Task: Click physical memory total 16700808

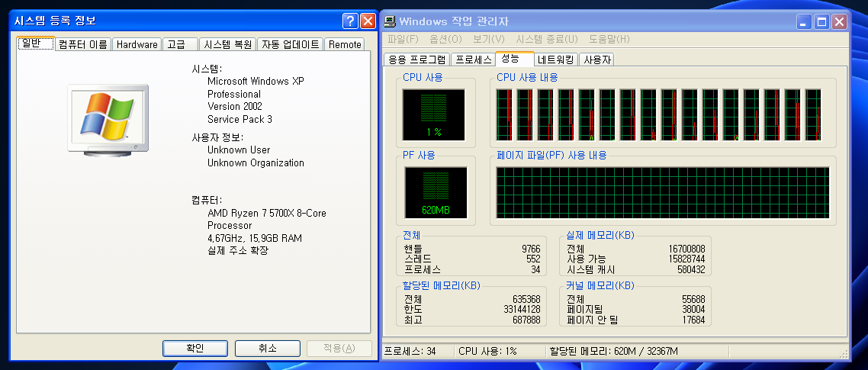Action: [x=686, y=249]
